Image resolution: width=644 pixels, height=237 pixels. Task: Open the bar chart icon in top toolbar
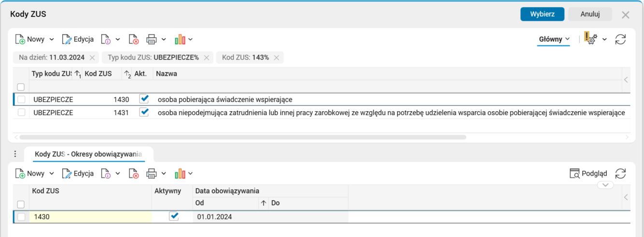pos(180,39)
